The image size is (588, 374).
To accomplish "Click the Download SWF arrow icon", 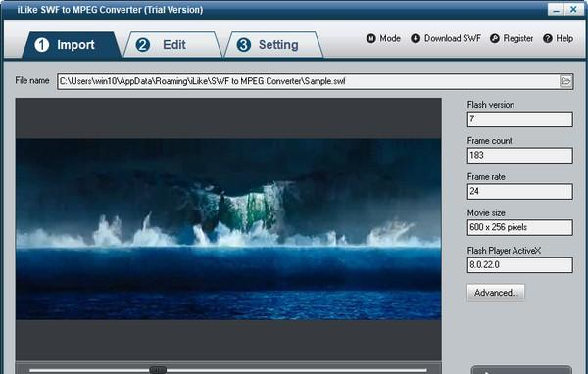I will (x=416, y=38).
